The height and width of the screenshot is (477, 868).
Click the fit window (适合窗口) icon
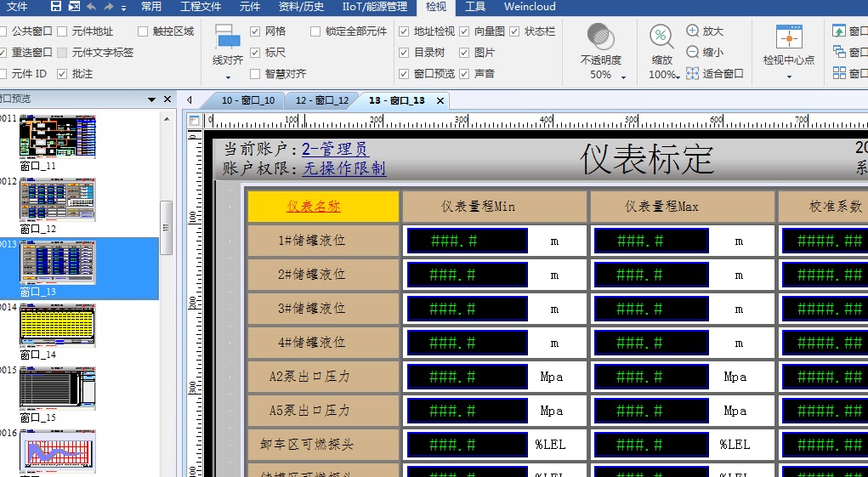692,74
